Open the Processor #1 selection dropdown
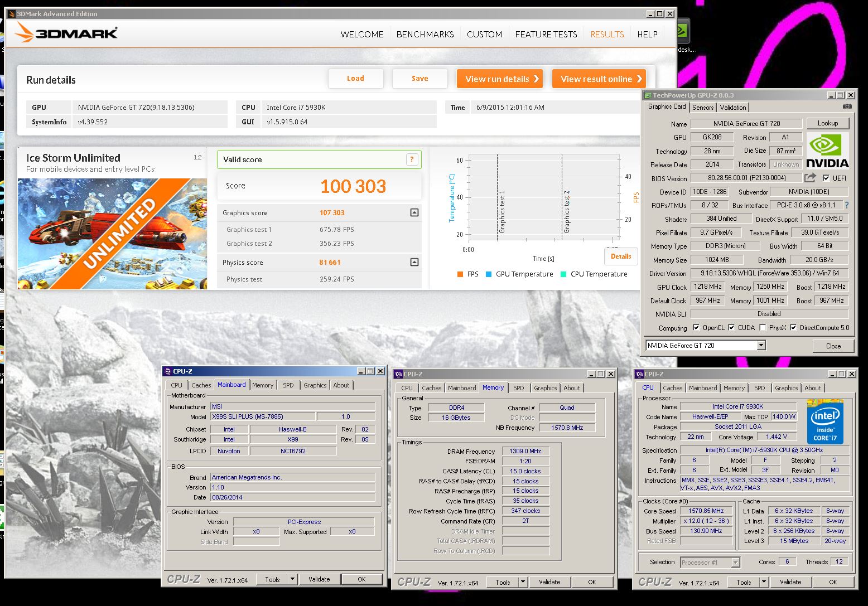868x606 pixels. click(735, 563)
